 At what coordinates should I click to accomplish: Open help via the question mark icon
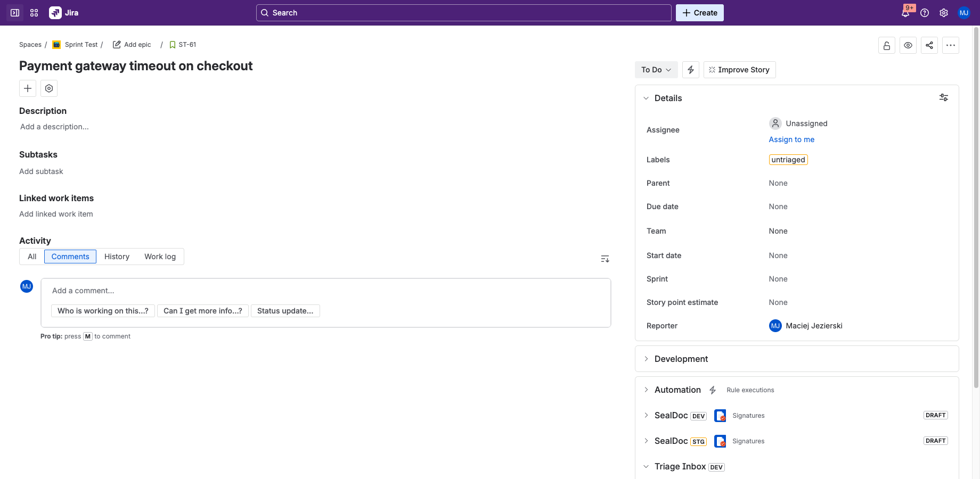(x=925, y=12)
